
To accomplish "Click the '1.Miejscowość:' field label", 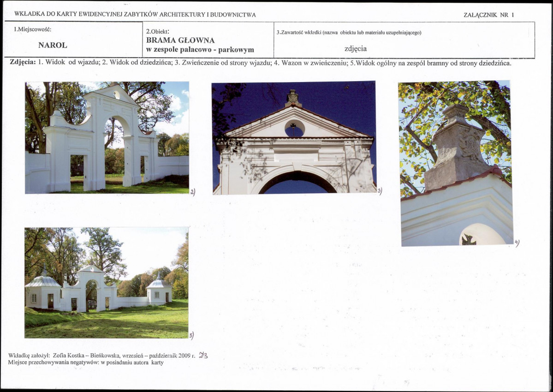I will (32, 30).
